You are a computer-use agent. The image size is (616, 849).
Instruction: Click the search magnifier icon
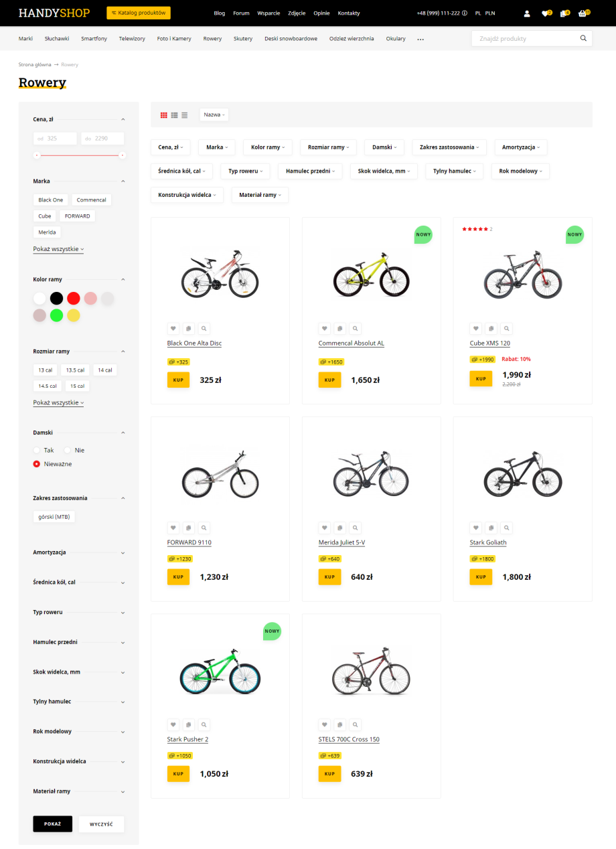pyautogui.click(x=583, y=39)
